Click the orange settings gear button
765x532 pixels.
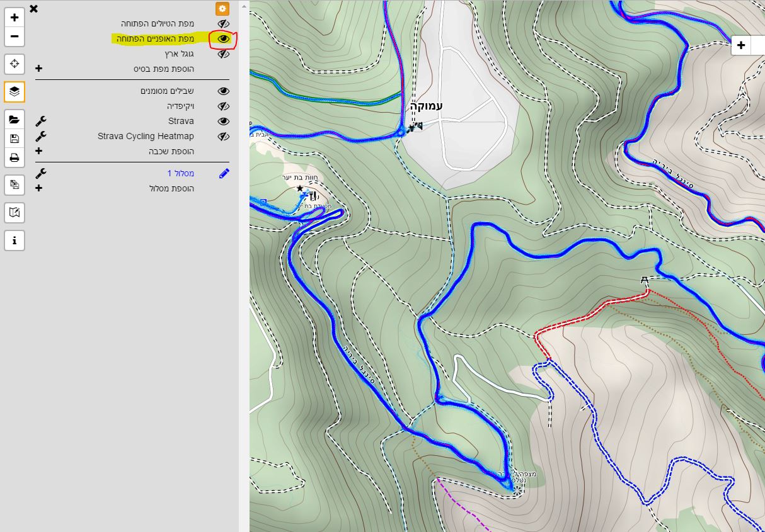[222, 9]
